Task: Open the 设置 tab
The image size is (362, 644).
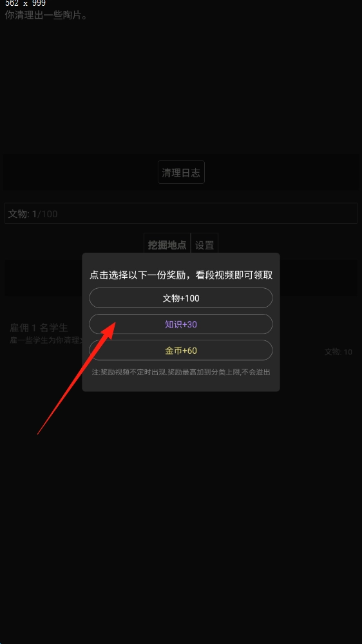Action: [204, 245]
